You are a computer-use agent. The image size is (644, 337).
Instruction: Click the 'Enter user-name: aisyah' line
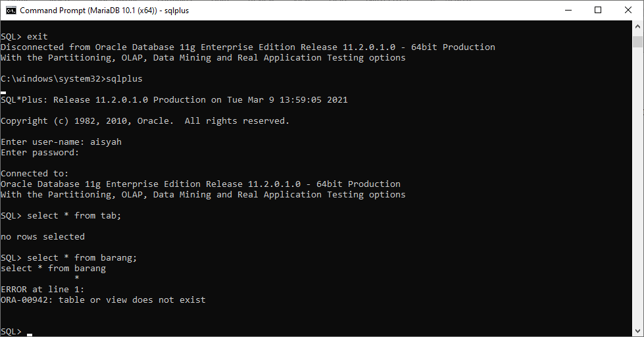click(61, 142)
